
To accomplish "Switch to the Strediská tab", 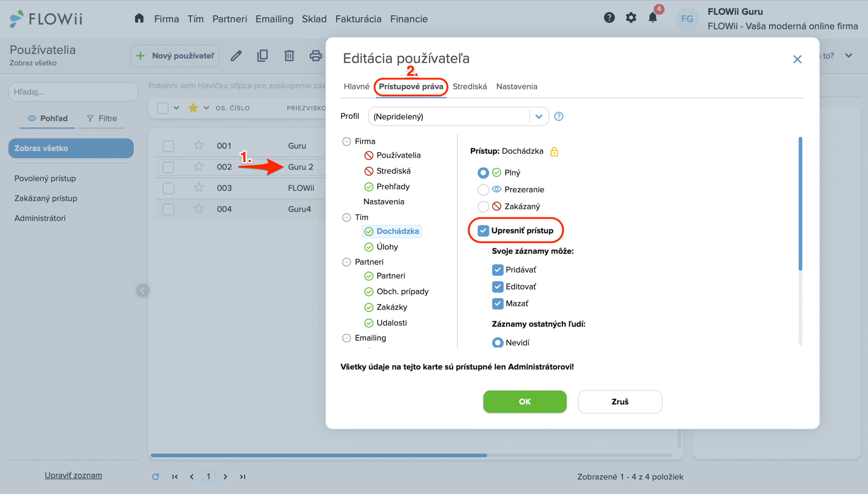I will [x=470, y=86].
